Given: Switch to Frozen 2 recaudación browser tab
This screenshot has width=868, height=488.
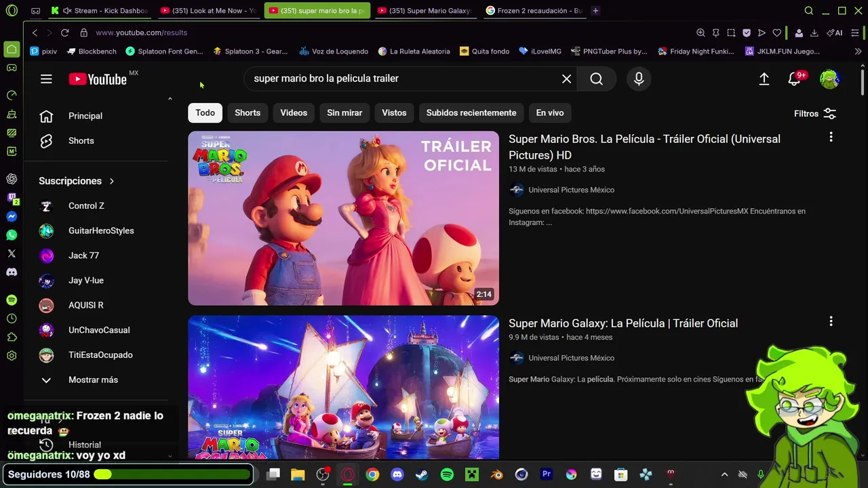Looking at the screenshot, I should (534, 11).
